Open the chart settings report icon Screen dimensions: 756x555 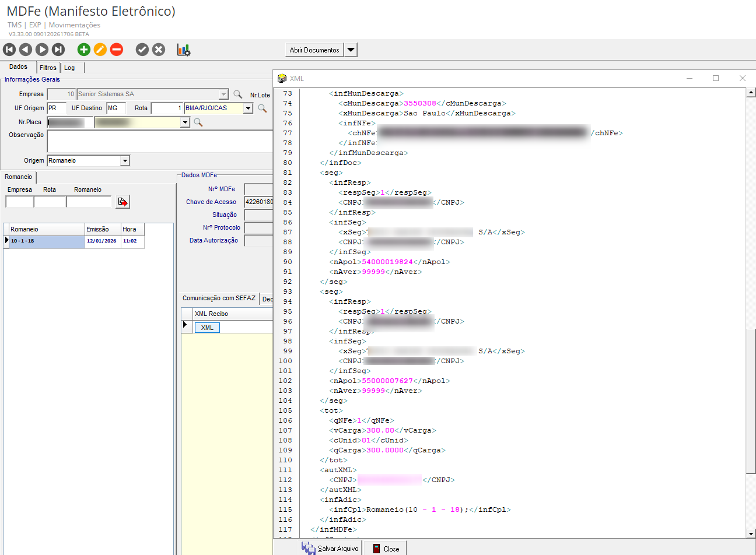point(184,50)
